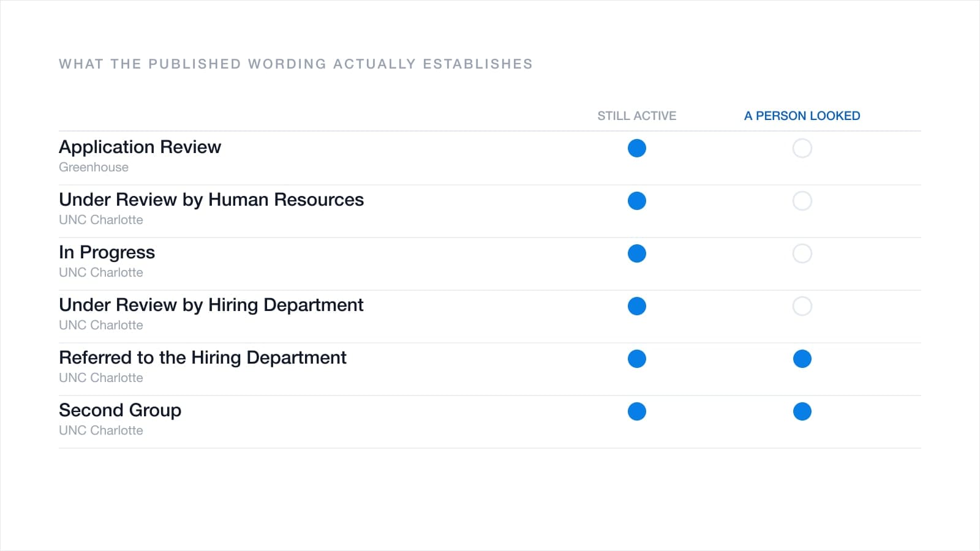Click UNC Charlotte under In Progress
The width and height of the screenshot is (980, 551).
(x=101, y=272)
